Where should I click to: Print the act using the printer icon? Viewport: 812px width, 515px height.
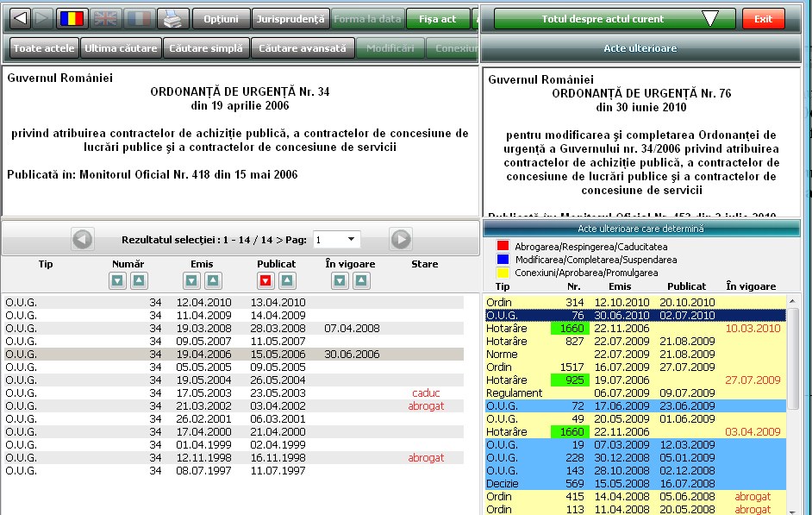[x=172, y=19]
